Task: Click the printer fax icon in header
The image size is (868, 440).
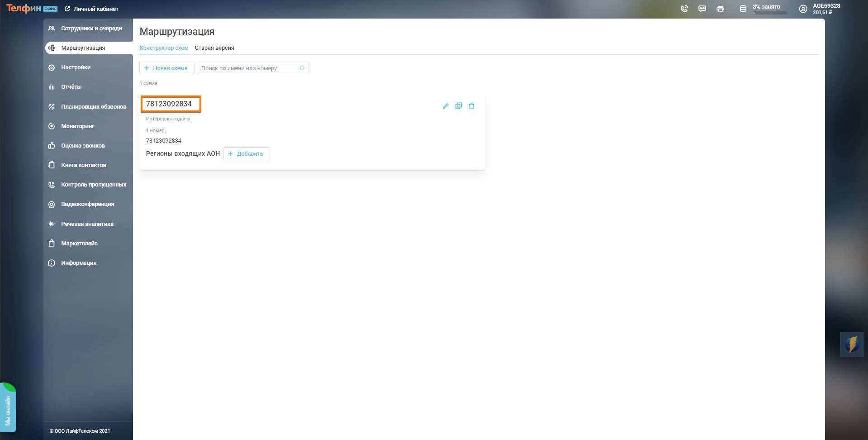Action: 720,9
